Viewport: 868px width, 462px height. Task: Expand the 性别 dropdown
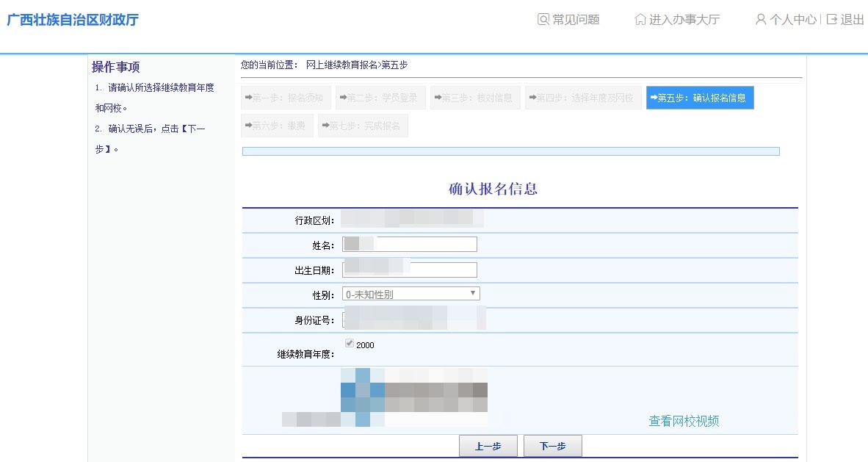pos(411,294)
